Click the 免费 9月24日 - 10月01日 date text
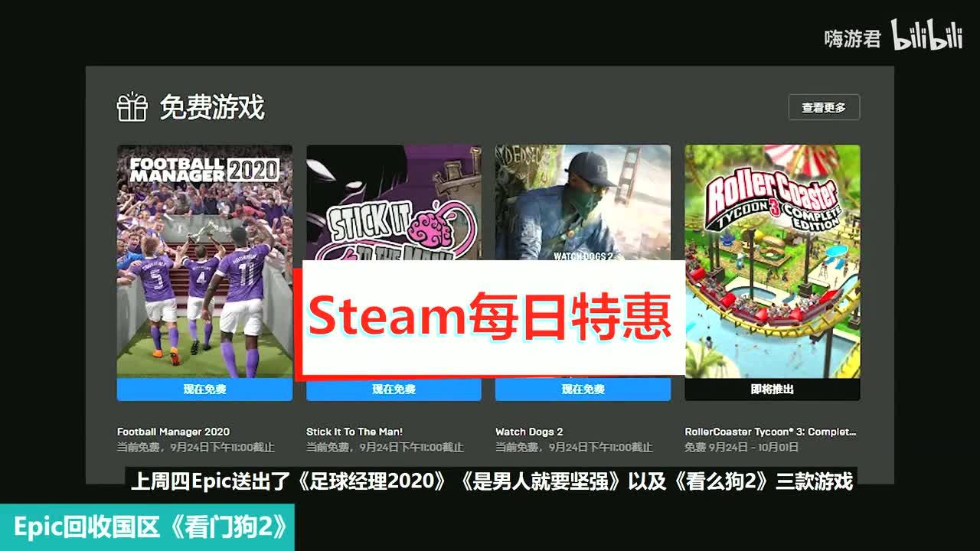The height and width of the screenshot is (551, 980). pyautogui.click(x=741, y=448)
